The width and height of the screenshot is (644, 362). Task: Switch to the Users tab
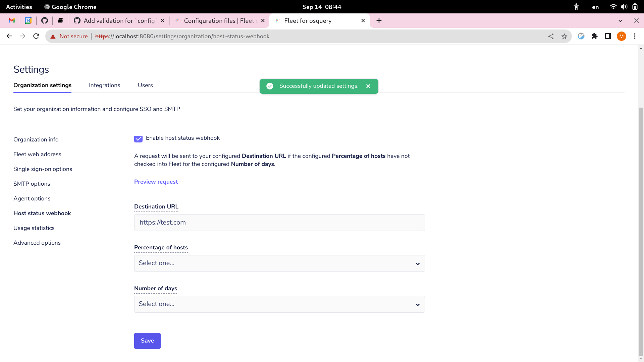point(145,85)
